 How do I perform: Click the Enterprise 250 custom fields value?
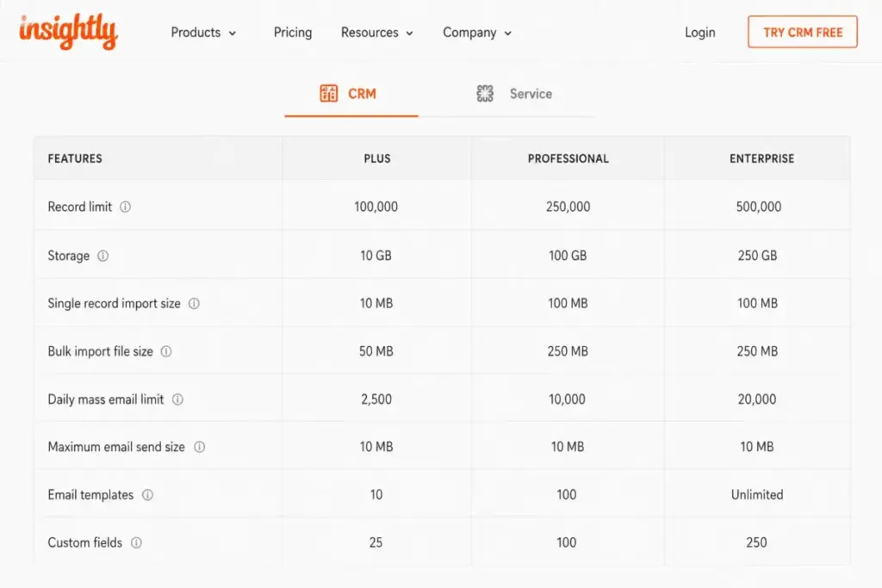pos(756,542)
